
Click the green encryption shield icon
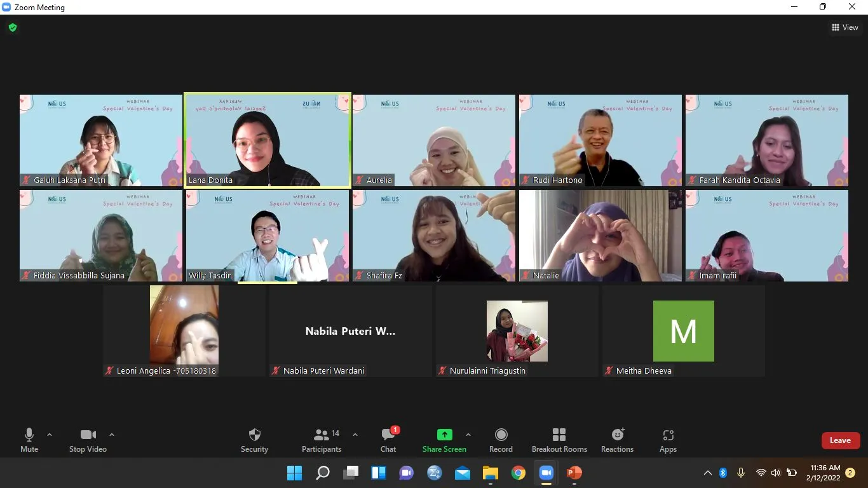13,27
